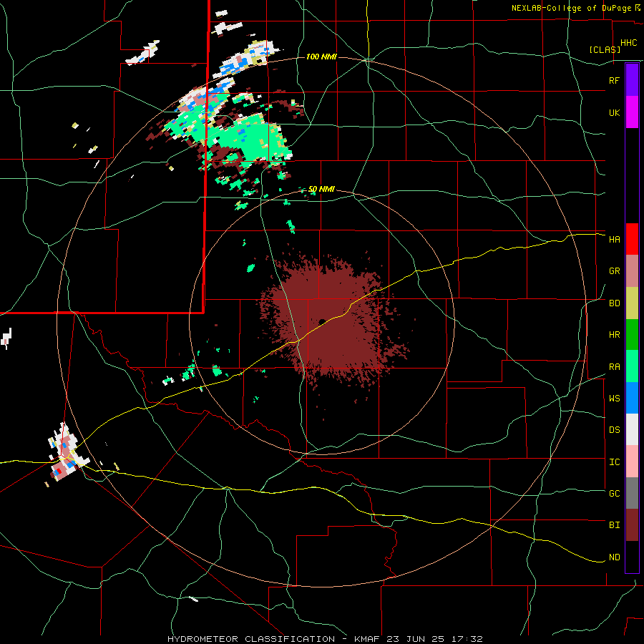The width and height of the screenshot is (644, 644).
Task: Select the GR salmon legend swatch
Action: point(632,271)
